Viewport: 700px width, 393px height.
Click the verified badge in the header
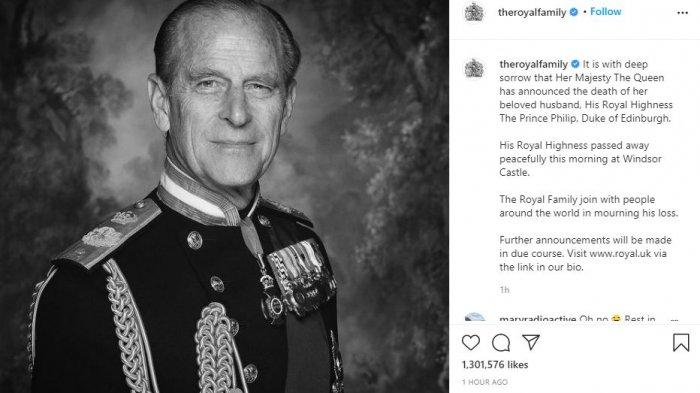pos(574,12)
